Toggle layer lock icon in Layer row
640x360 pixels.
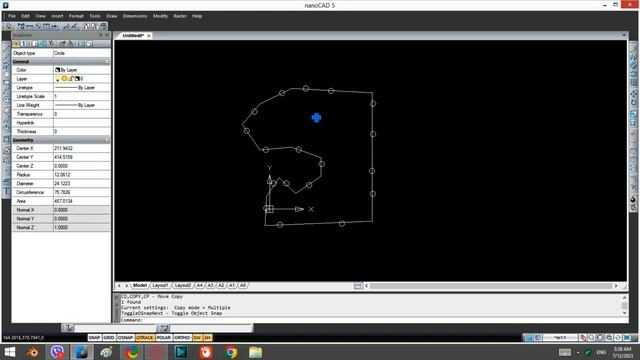71,78
